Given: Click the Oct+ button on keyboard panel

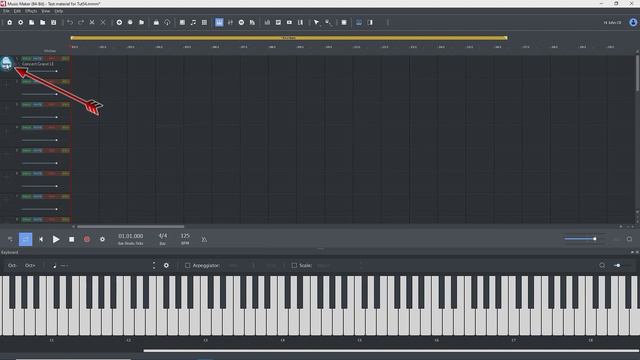Looking at the screenshot, I should pyautogui.click(x=30, y=265).
